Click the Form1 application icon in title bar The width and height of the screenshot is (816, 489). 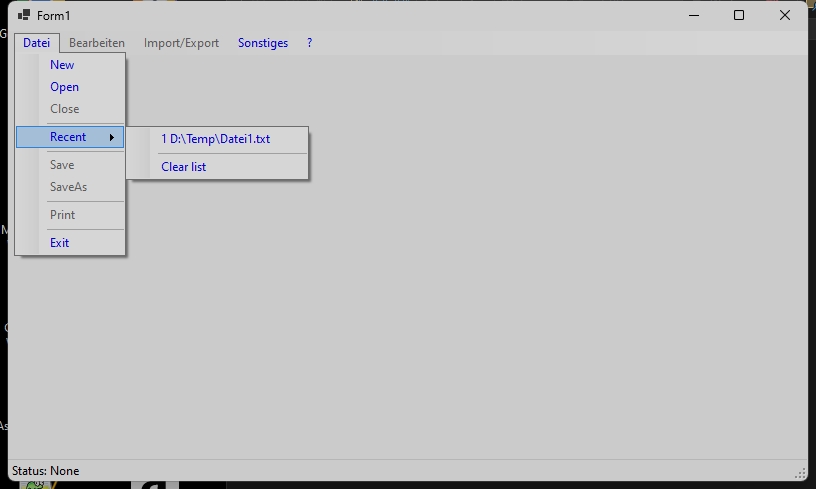coord(24,15)
